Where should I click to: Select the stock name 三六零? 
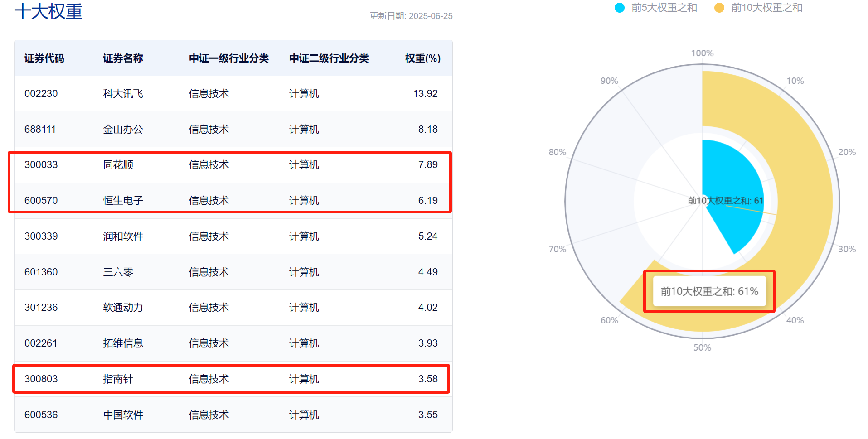(x=118, y=272)
